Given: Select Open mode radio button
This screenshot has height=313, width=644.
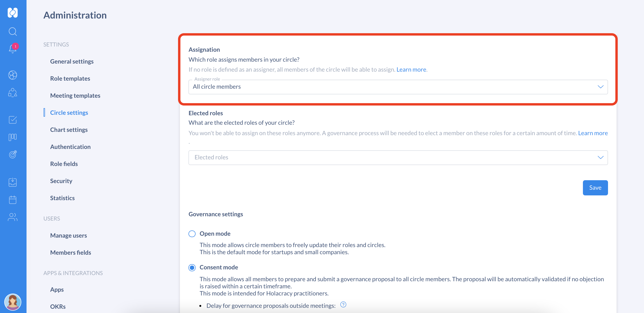Looking at the screenshot, I should 192,234.
